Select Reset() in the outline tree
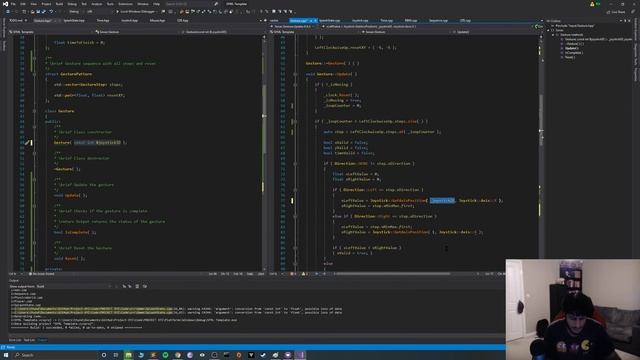Image resolution: width=640 pixels, height=360 pixels. 570,57
